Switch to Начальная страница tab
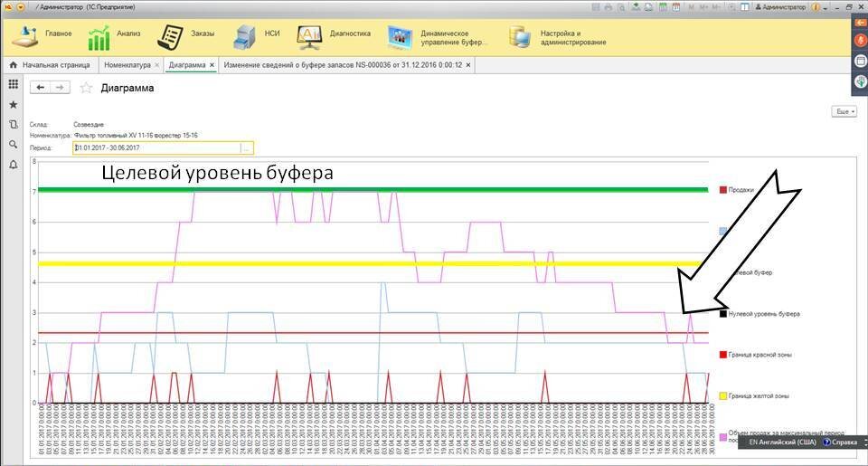 pyautogui.click(x=51, y=65)
